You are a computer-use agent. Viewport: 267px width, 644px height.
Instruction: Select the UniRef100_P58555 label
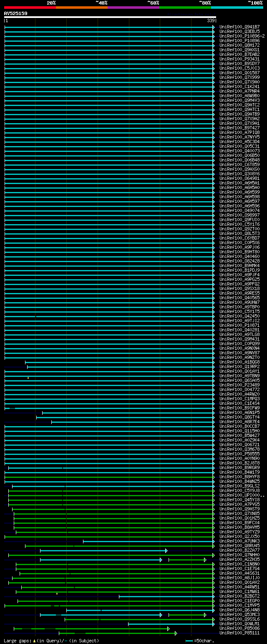(x=239, y=454)
